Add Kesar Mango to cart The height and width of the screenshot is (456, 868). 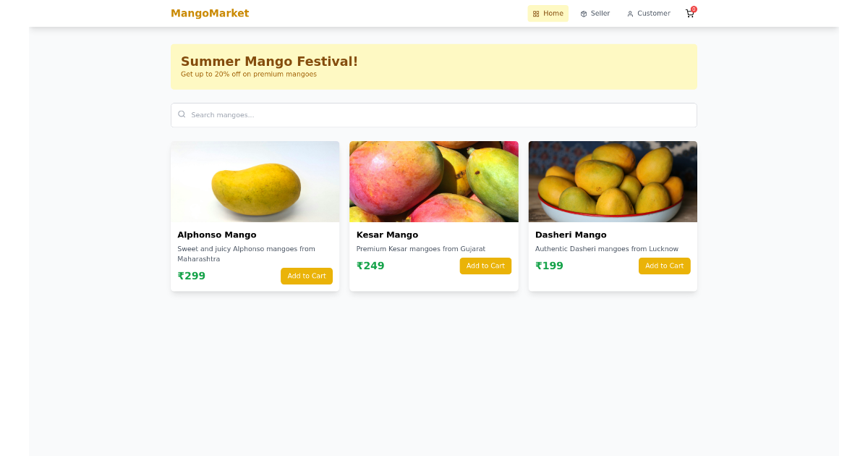click(485, 266)
